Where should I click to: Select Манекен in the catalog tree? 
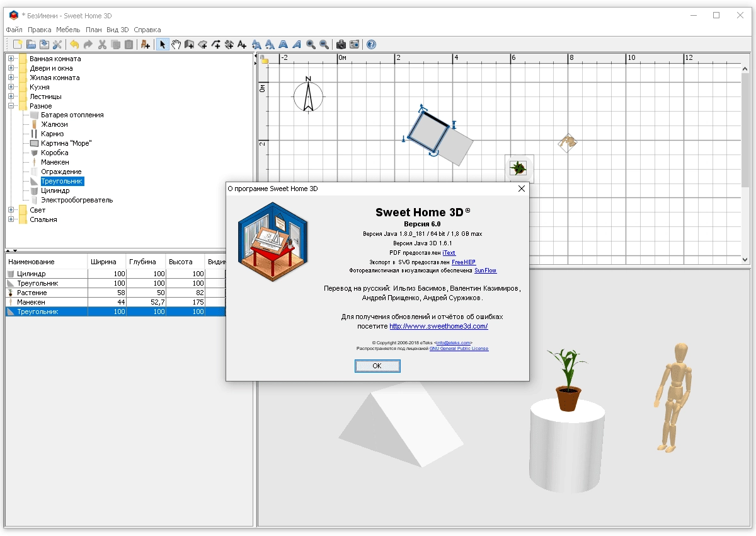[55, 162]
